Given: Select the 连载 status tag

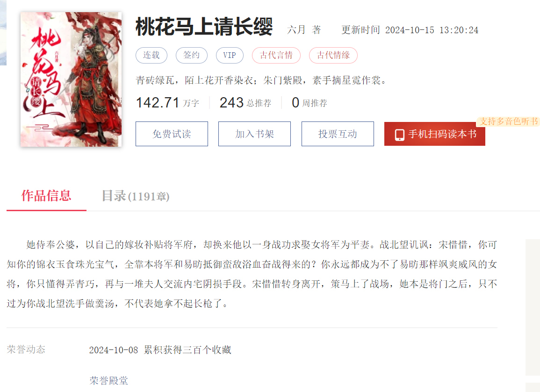Looking at the screenshot, I should (151, 55).
